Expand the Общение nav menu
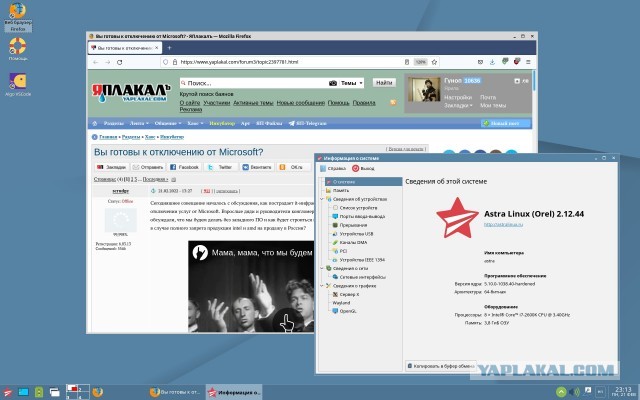The width and height of the screenshot is (640, 400). click(168, 123)
